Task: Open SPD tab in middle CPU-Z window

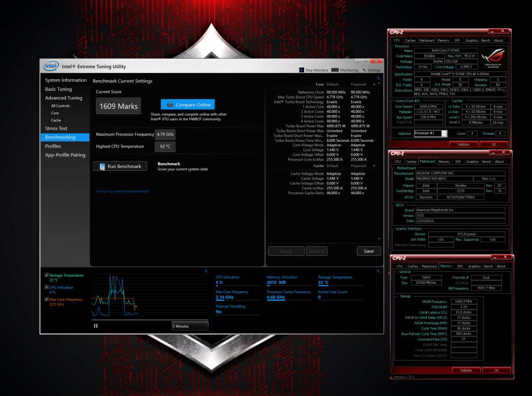Action: [458, 161]
